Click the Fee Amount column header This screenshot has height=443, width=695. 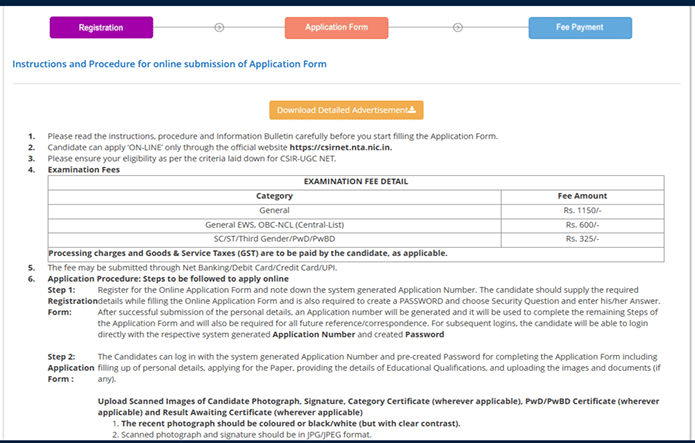(x=582, y=196)
